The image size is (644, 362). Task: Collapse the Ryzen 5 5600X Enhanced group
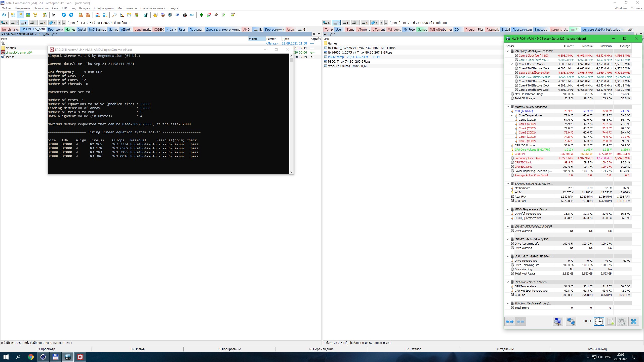[508, 107]
